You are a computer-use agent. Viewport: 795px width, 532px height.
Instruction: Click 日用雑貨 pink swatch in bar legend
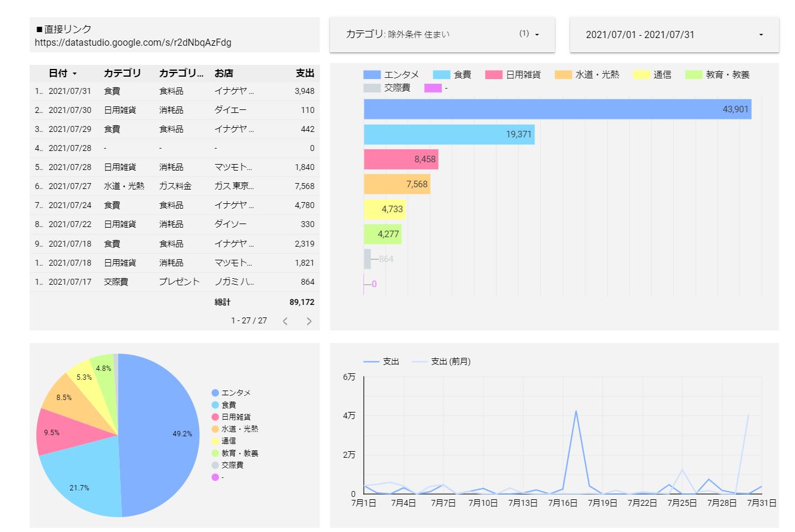coord(494,75)
